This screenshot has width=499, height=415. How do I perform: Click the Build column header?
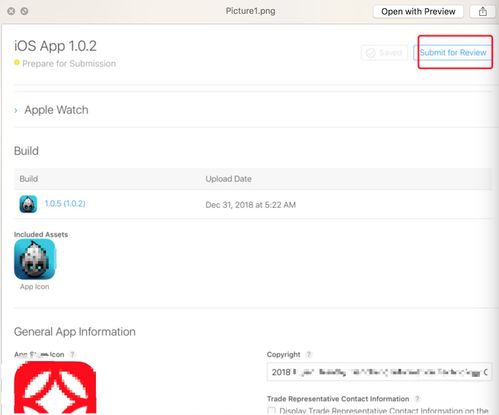pos(29,179)
